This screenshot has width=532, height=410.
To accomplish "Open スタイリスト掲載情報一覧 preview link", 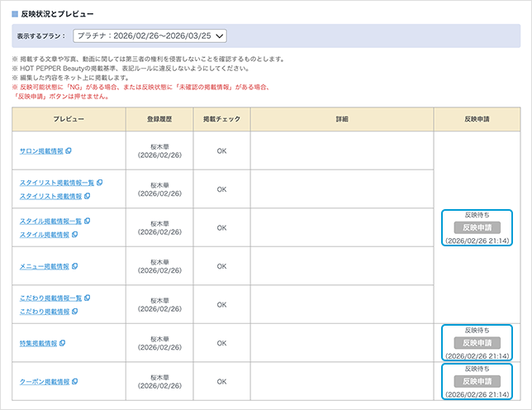I will pos(57,183).
